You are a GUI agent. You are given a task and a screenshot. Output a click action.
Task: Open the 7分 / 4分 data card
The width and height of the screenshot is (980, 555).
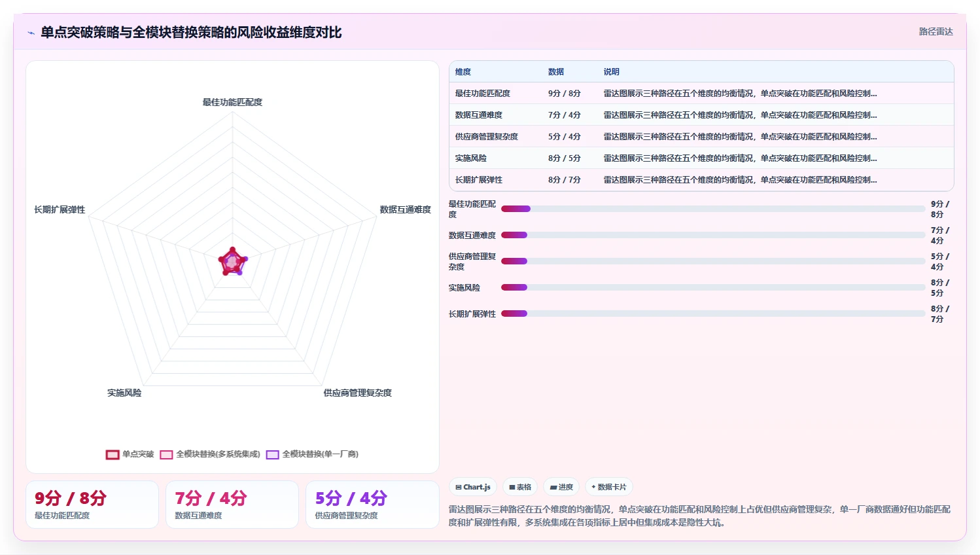[x=232, y=505]
